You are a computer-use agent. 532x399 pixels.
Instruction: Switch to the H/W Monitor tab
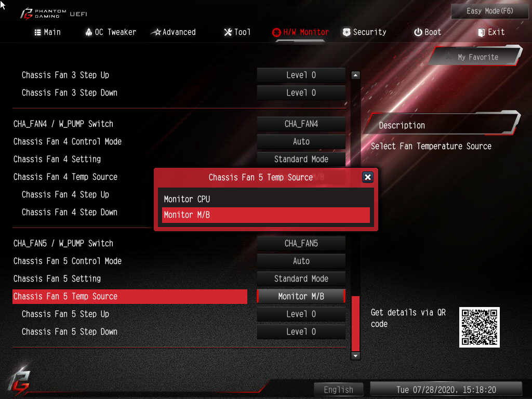pos(300,32)
